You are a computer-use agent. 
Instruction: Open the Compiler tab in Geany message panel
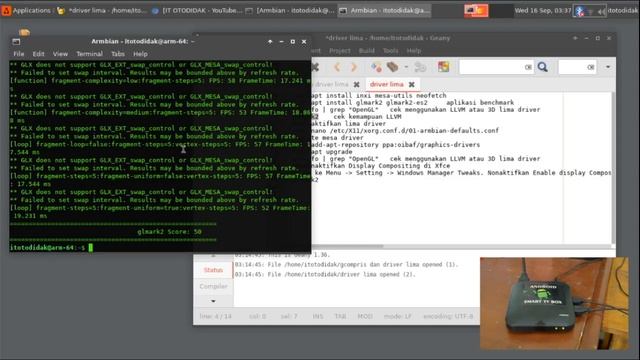coord(213,287)
